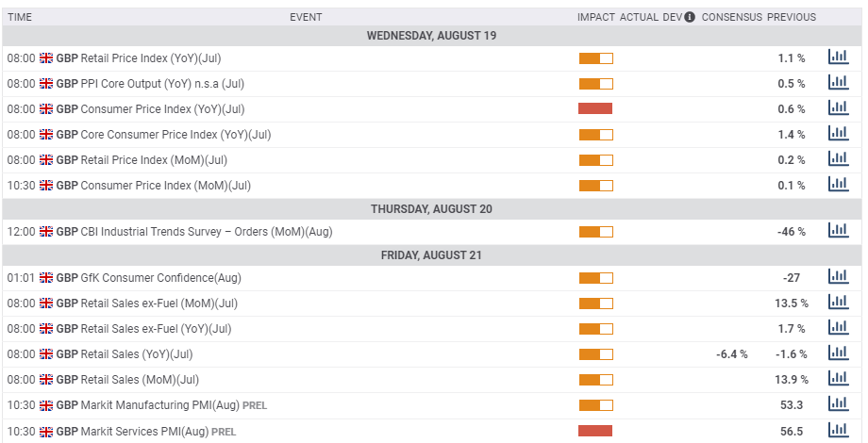Screen dimensions: 868x443
Task: Open chart icon for PPI Core Output row
Action: [x=838, y=83]
